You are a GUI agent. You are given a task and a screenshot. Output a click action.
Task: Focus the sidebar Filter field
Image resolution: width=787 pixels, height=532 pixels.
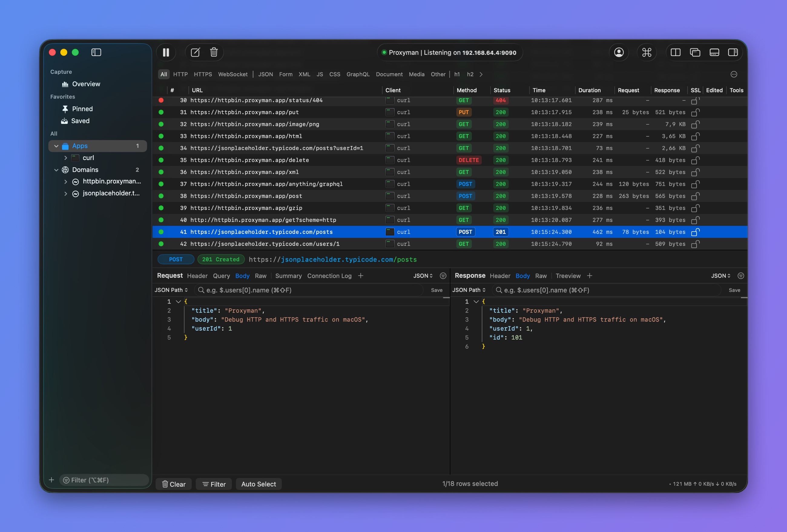[104, 480]
